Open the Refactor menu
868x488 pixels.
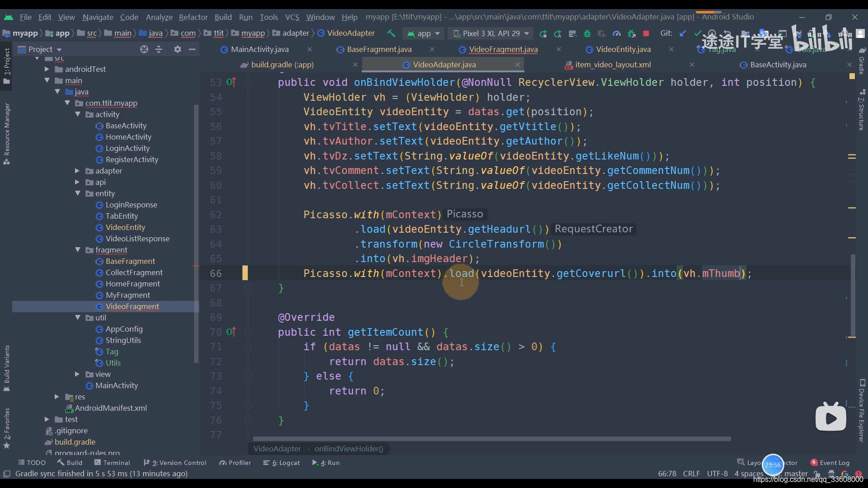[193, 17]
